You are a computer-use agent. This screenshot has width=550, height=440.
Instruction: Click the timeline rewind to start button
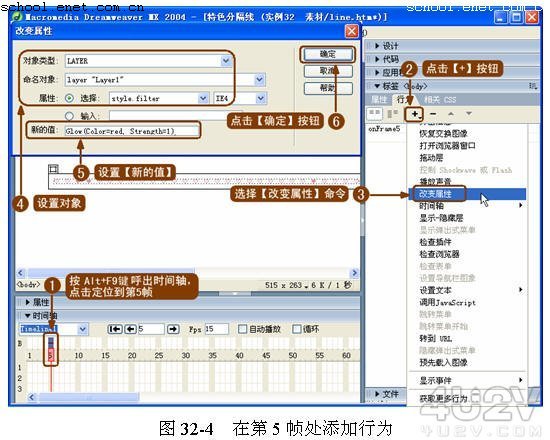(115, 329)
